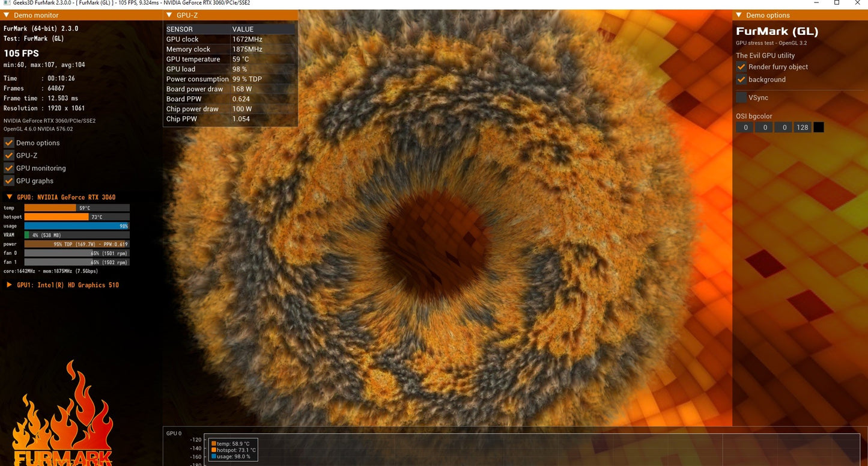Image resolution: width=868 pixels, height=466 pixels.
Task: Click the Time 00:10:26 line
Action: 39,78
